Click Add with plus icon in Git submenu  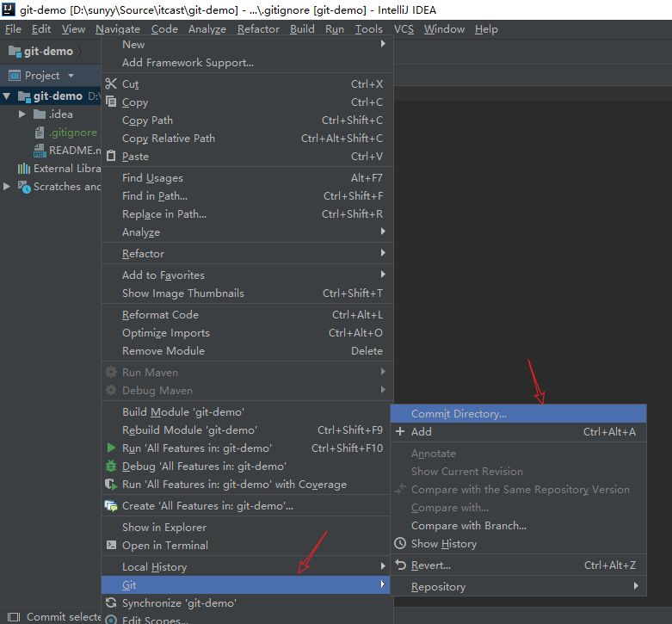(421, 432)
